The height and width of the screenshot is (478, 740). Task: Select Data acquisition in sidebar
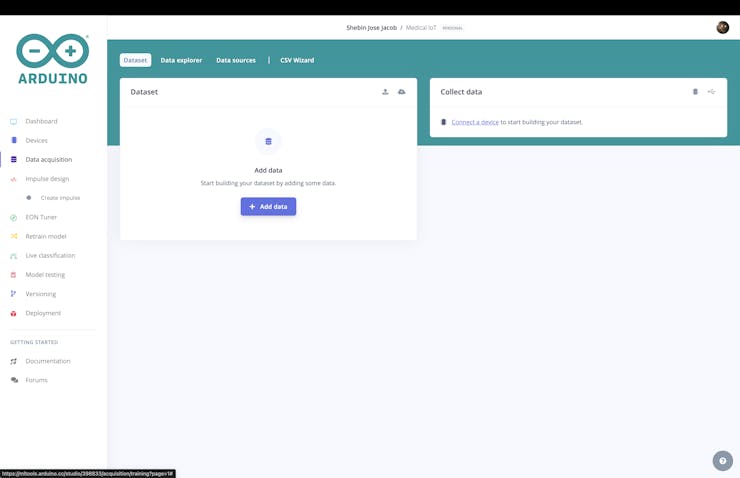click(x=49, y=159)
